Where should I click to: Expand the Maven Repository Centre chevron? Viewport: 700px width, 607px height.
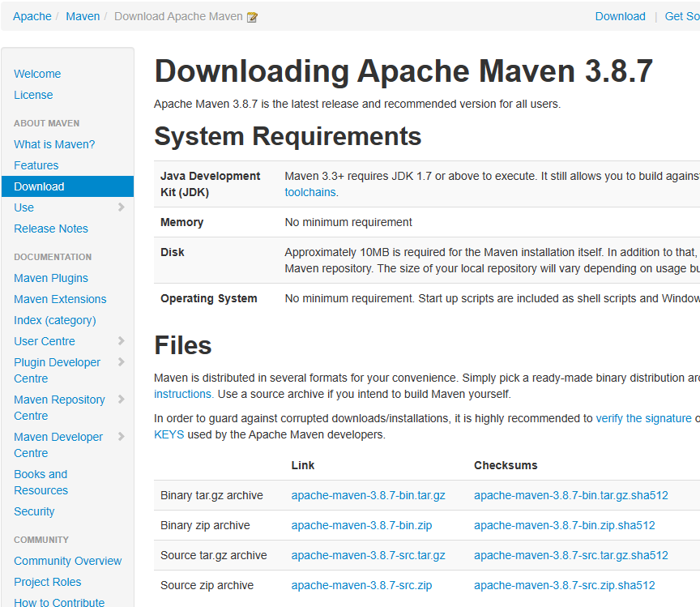coord(121,399)
